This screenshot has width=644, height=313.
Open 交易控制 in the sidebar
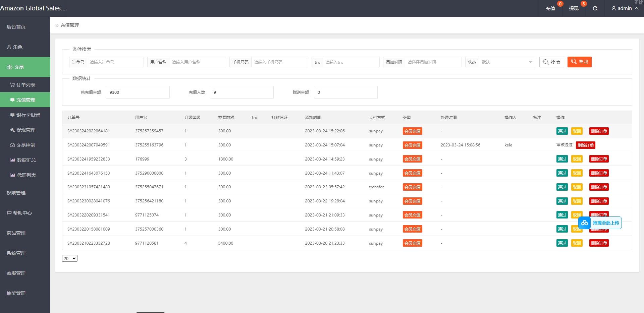pos(23,145)
